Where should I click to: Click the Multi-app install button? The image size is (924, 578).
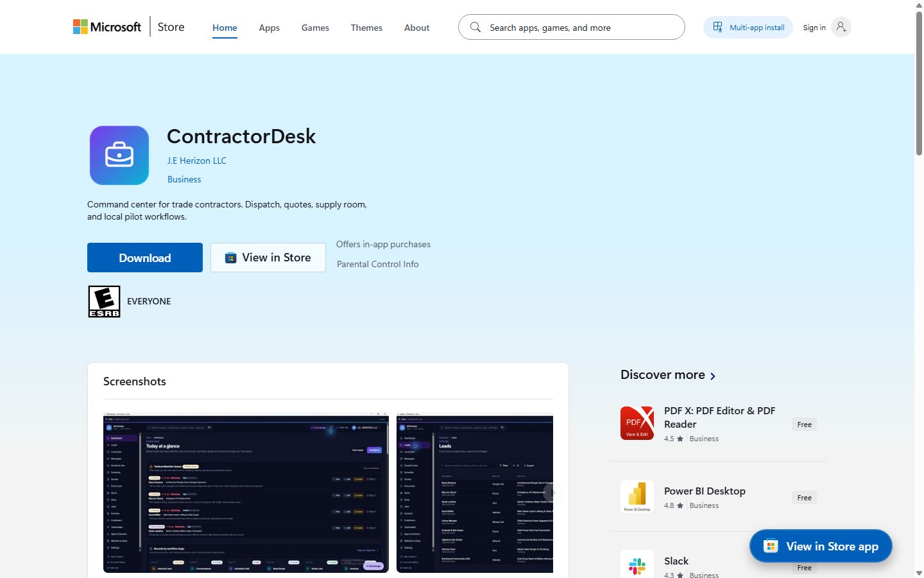748,27
